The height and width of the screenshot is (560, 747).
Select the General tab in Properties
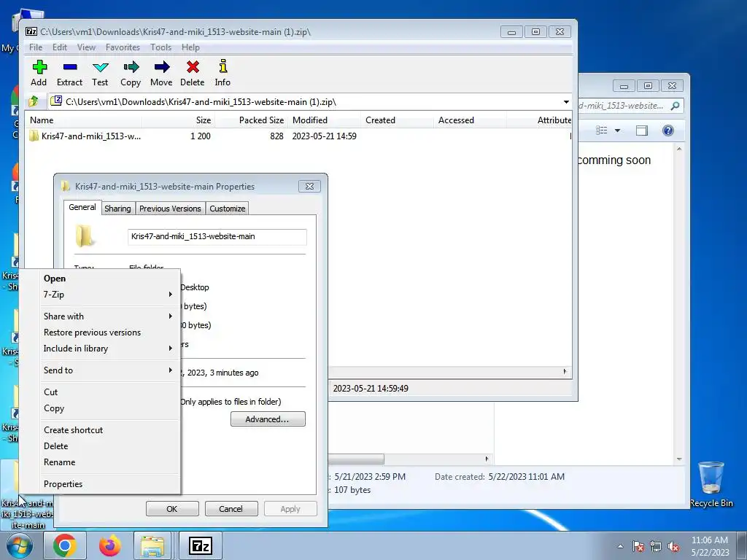pos(82,207)
